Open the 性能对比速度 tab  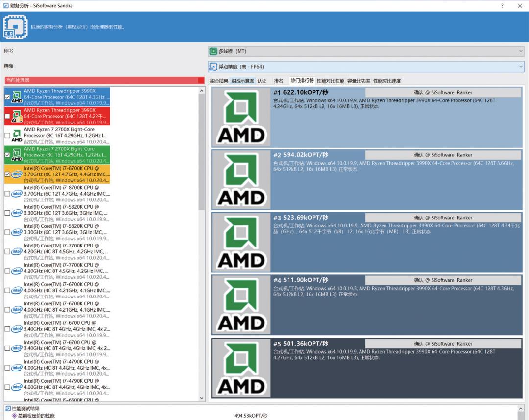(387, 81)
